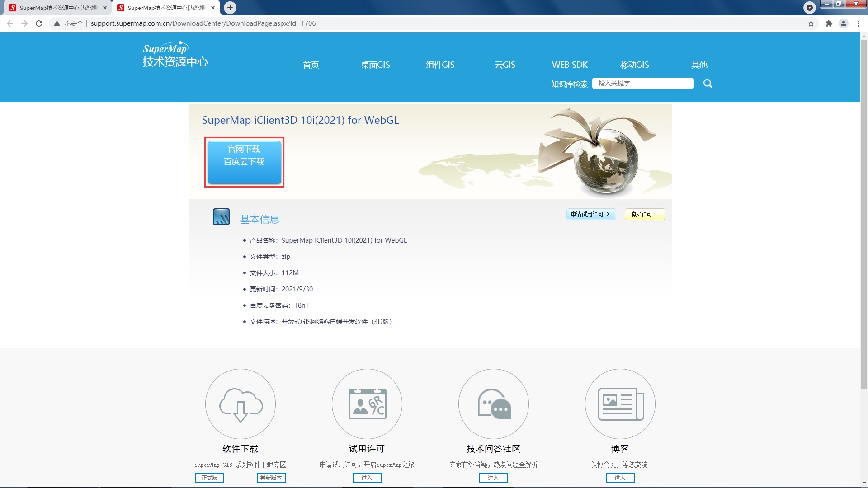
Task: Click the 技术问答社区 chat bubble icon
Action: 494,404
